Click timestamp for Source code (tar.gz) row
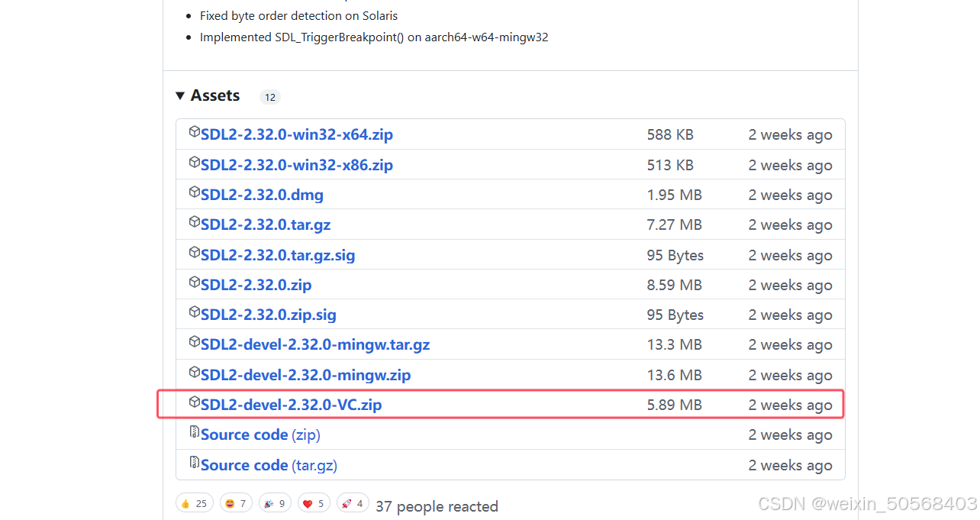This screenshot has height=520, width=980. click(790, 465)
